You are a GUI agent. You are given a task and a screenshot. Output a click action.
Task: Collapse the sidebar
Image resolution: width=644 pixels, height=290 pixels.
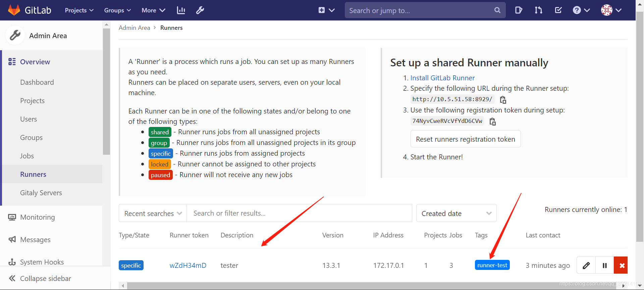pos(45,278)
